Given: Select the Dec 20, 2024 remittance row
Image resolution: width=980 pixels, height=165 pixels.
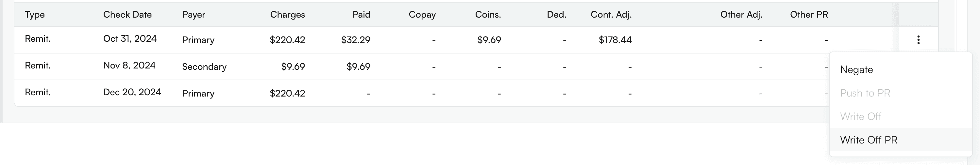Looking at the screenshot, I should 132,93.
